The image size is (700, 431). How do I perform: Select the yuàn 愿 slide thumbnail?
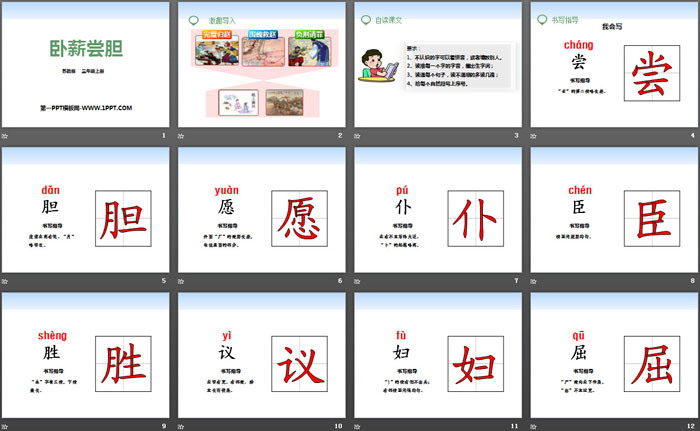coord(262,210)
